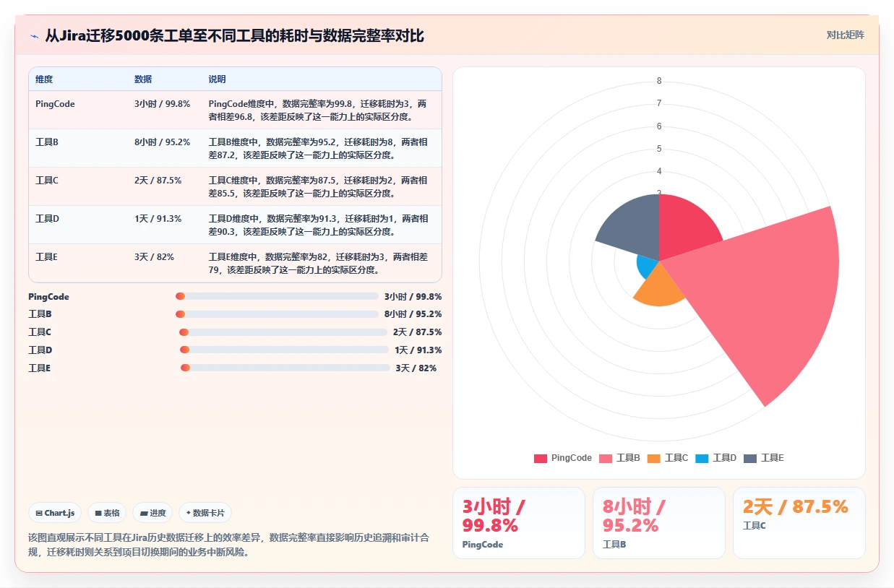Image resolution: width=894 pixels, height=588 pixels.
Task: Click the 说明 column header
Action: tap(218, 79)
